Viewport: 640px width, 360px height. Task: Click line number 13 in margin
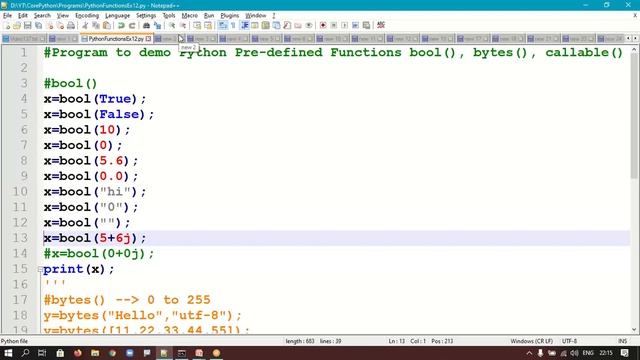point(20,238)
